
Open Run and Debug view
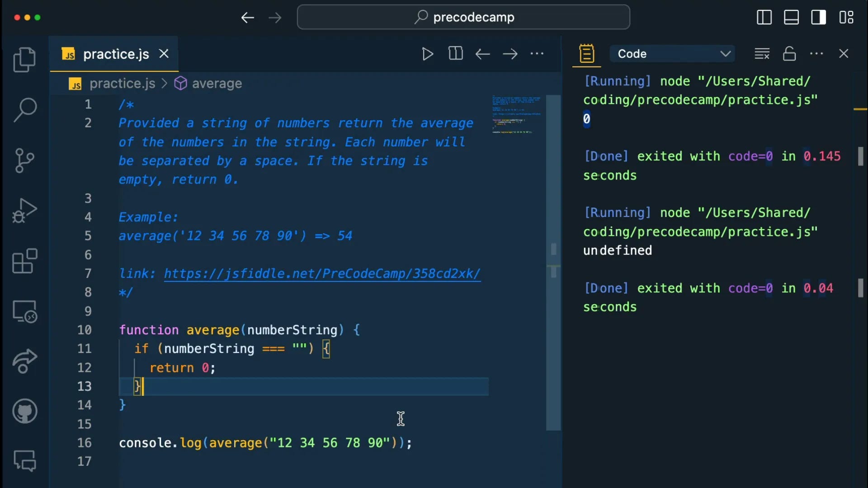tap(24, 211)
